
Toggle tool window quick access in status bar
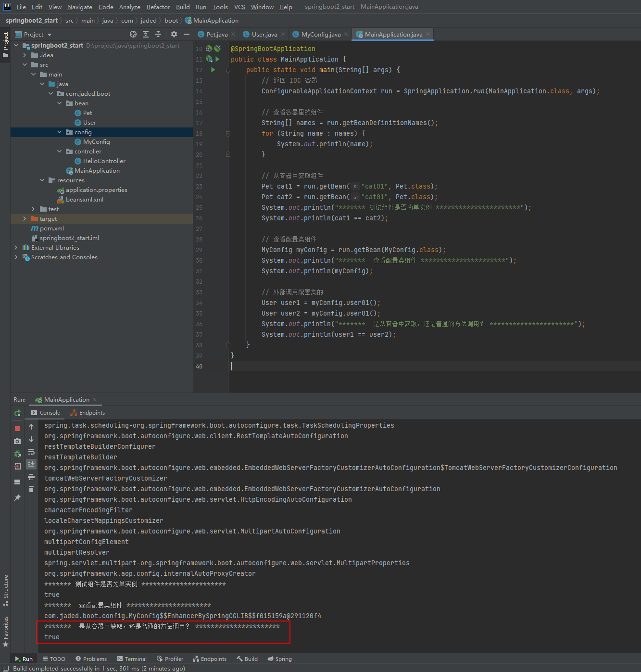coord(5,668)
